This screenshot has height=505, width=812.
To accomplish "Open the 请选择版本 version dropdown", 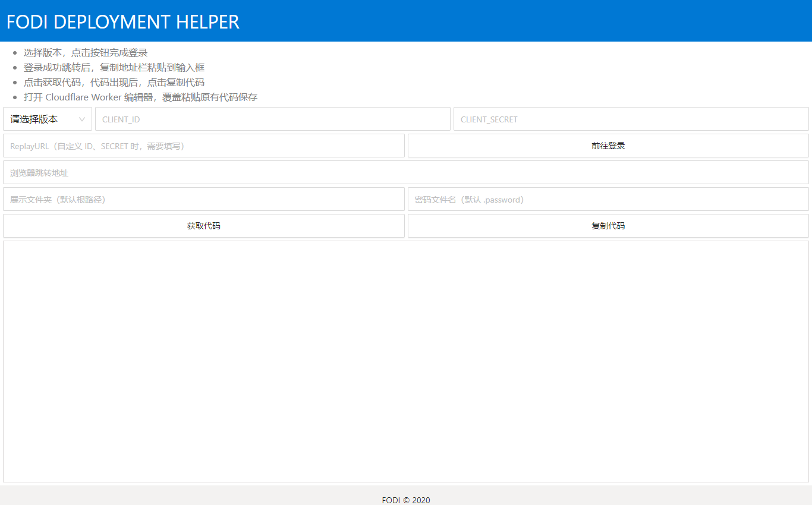I will coord(48,119).
